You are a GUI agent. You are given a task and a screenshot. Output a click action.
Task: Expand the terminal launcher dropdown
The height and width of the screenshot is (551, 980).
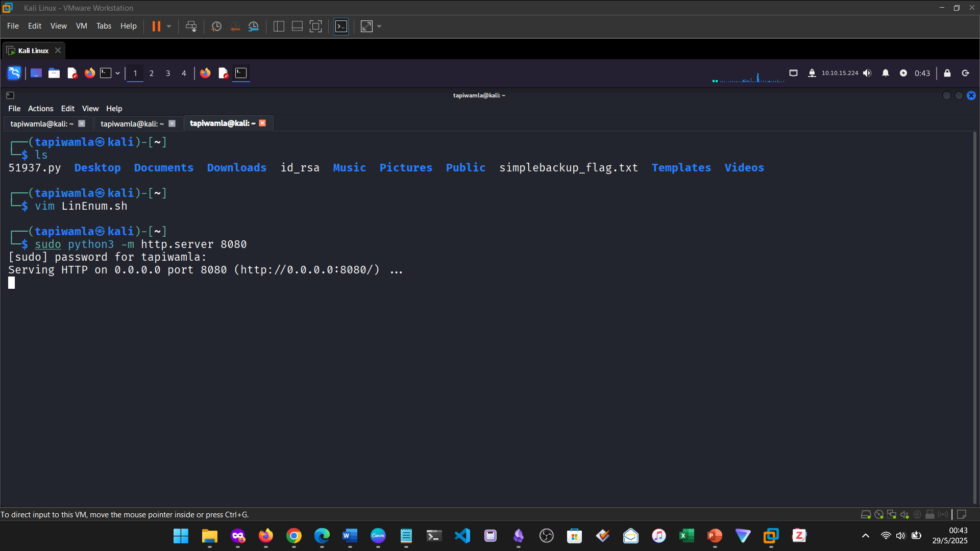point(117,73)
